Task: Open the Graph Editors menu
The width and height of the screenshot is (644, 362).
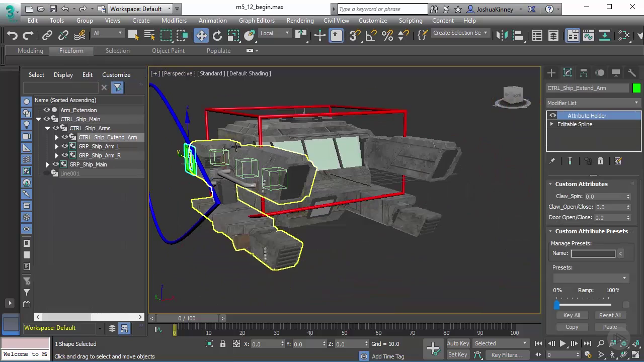Action: coord(257,21)
